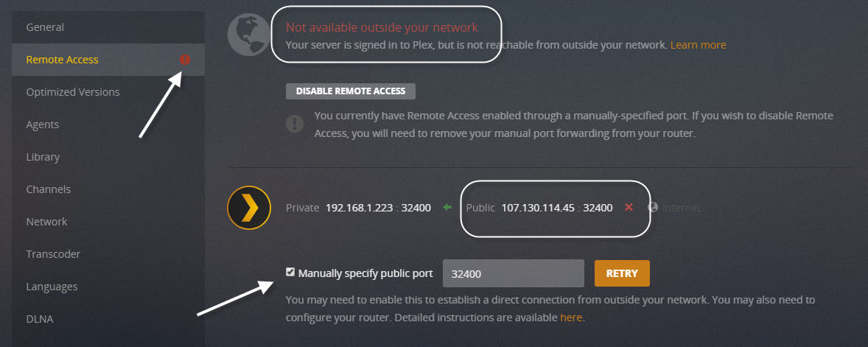Select Library in the settings sidebar
This screenshot has height=347, width=868.
(x=43, y=157)
